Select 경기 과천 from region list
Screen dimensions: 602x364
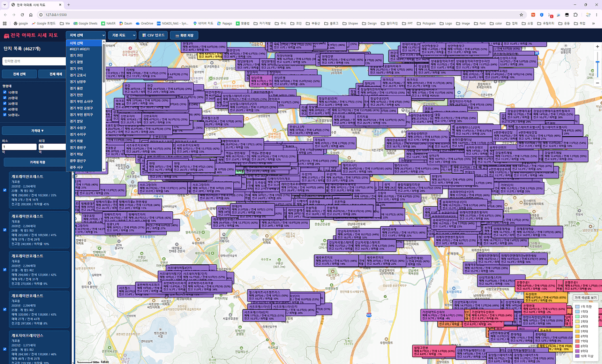(x=84, y=55)
